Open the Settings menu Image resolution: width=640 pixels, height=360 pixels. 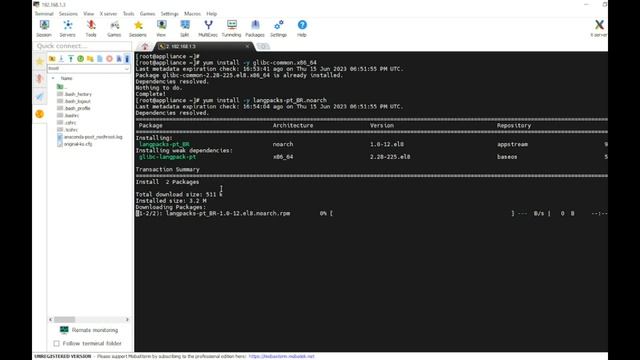(169, 13)
